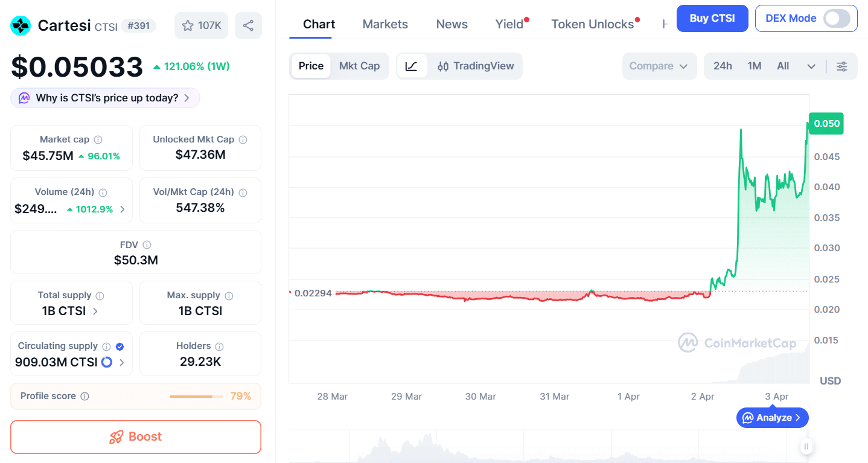Click the orange Boost button

136,436
